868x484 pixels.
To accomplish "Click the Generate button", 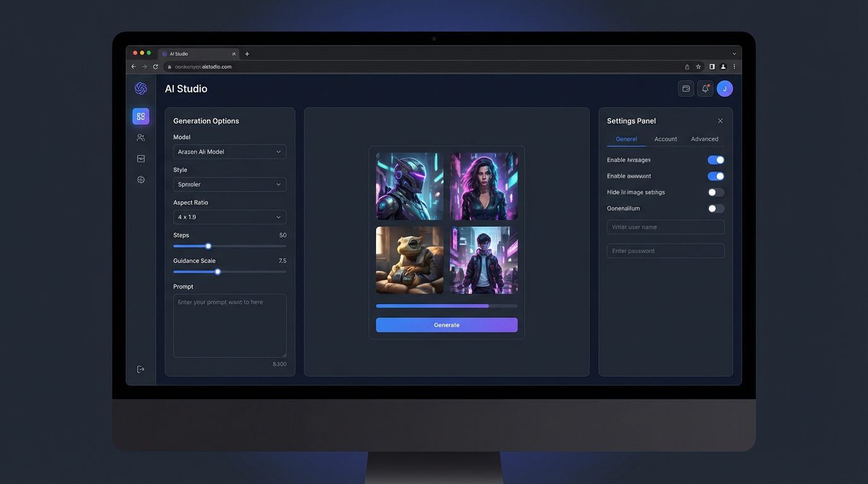I will coord(447,325).
